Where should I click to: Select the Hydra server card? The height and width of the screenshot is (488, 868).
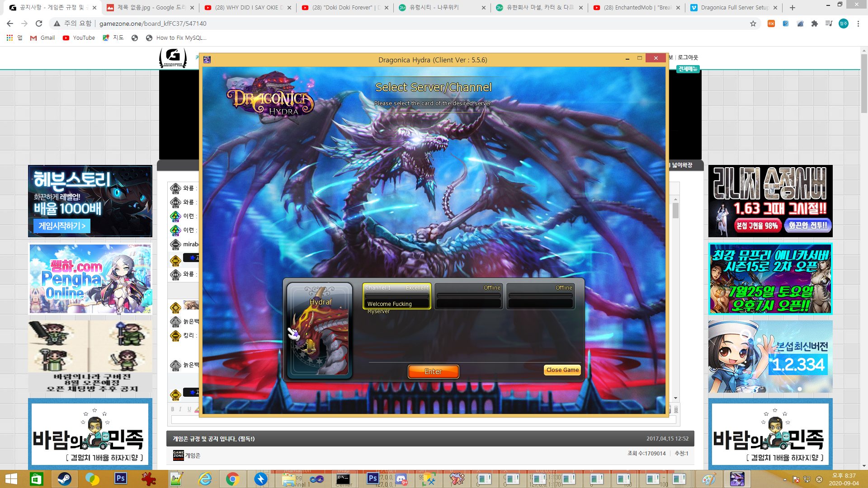[320, 330]
